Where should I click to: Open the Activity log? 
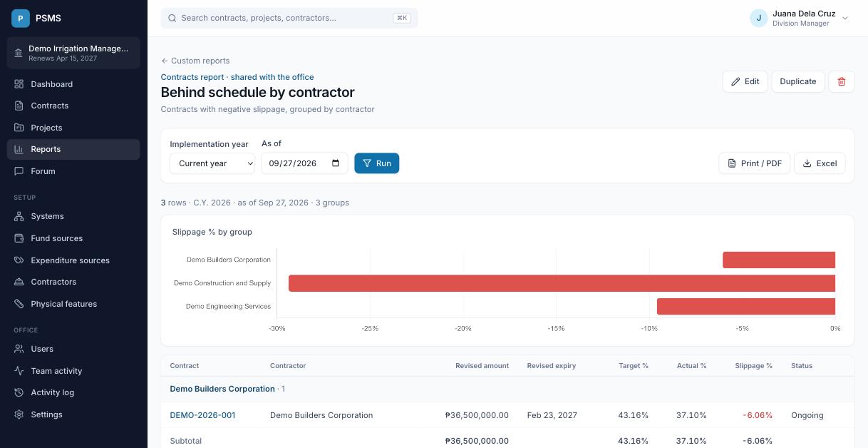(x=73, y=392)
